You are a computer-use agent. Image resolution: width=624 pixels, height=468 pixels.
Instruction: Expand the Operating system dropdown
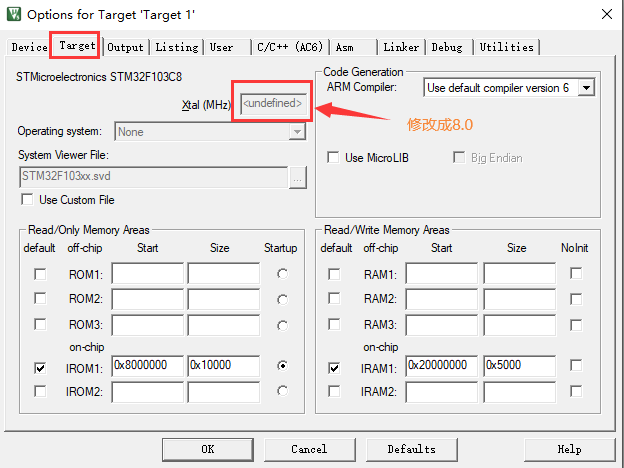point(297,132)
